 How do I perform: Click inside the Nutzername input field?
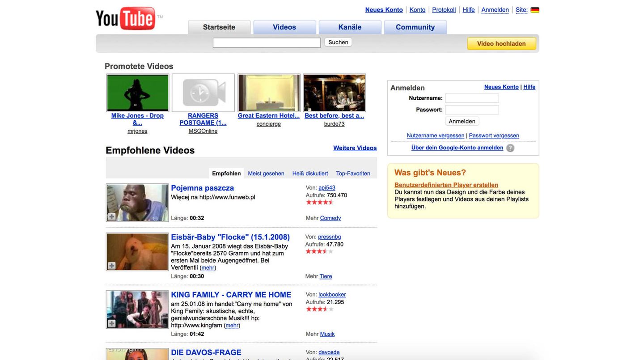(471, 97)
